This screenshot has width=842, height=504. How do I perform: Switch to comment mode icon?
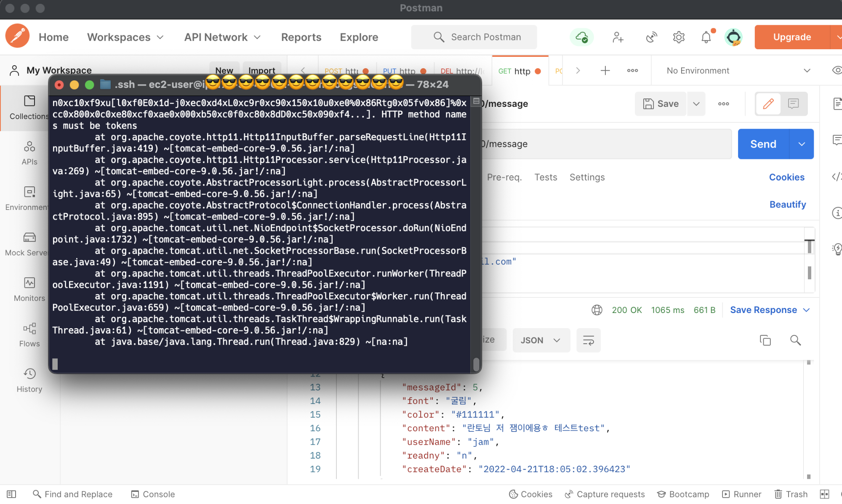tap(794, 103)
